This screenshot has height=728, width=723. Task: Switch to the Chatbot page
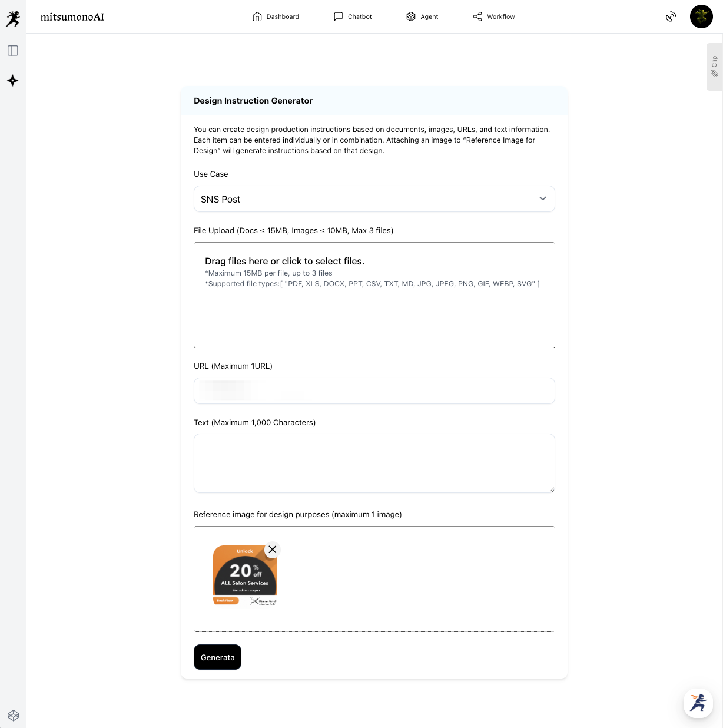click(353, 16)
